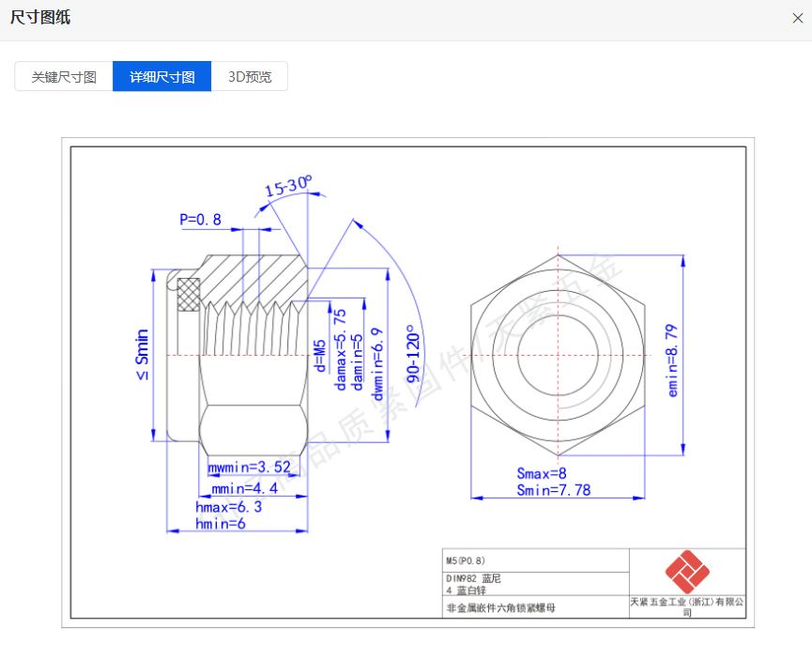Open the 3D预览 tab

pyautogui.click(x=250, y=77)
